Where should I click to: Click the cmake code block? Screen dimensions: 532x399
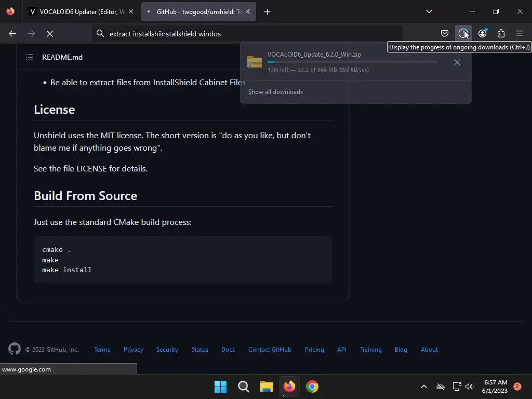tap(183, 260)
